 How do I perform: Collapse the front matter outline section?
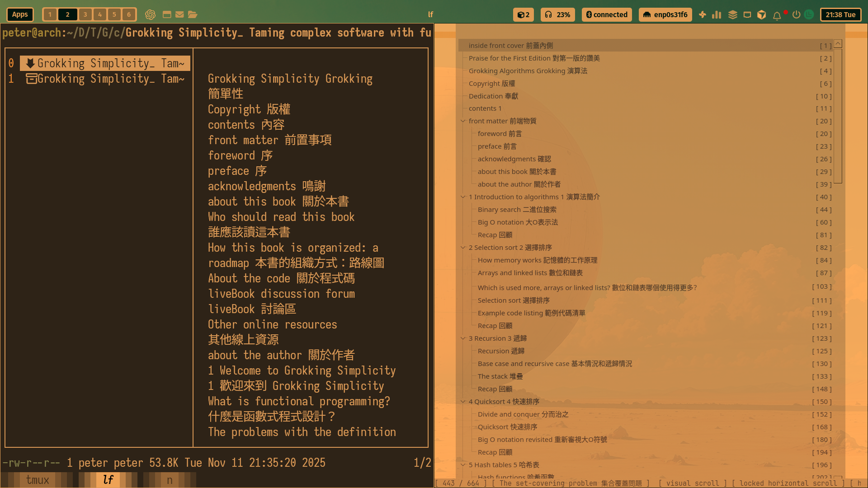[x=462, y=121]
